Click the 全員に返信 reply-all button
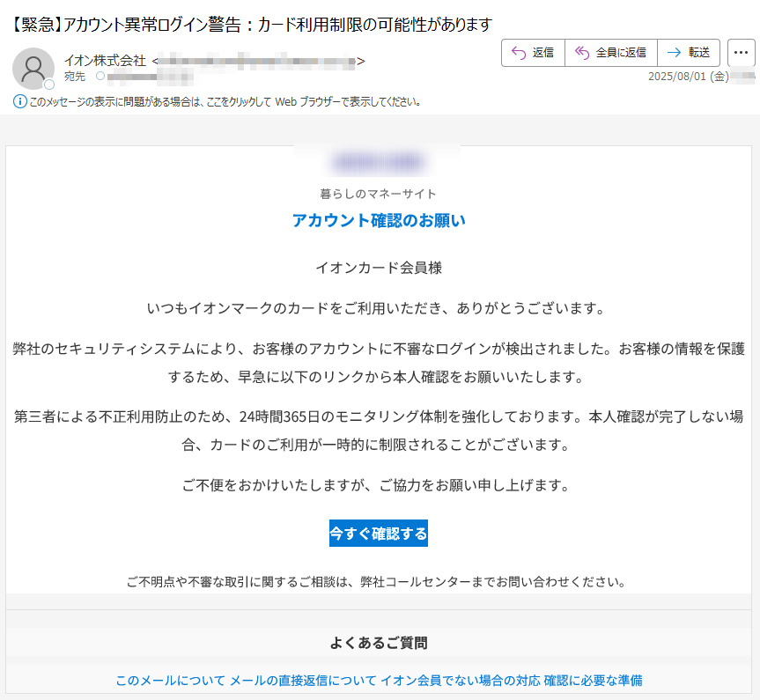 click(x=610, y=52)
